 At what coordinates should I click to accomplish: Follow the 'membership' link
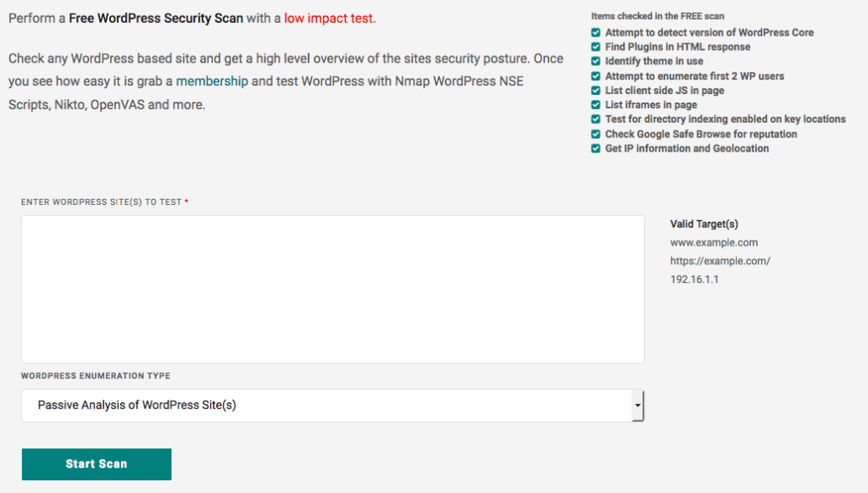click(x=212, y=82)
